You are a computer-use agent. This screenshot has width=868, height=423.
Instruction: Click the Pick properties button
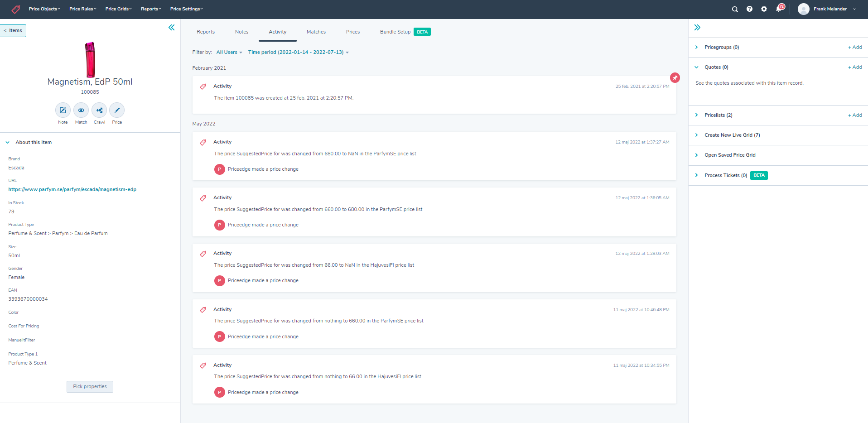90,387
